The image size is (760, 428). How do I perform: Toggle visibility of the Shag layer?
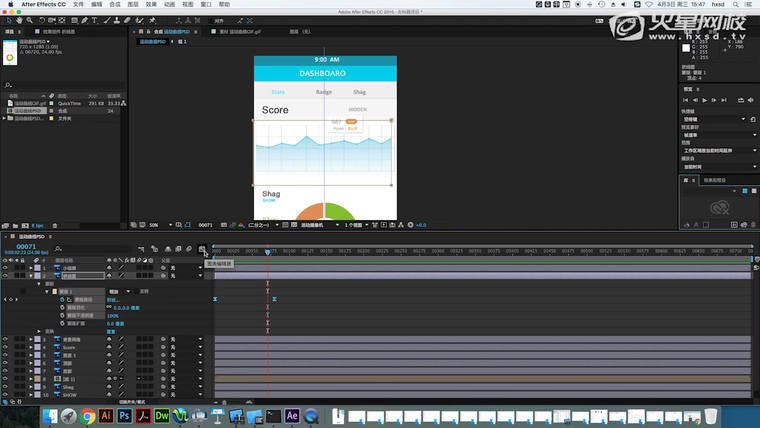5,386
